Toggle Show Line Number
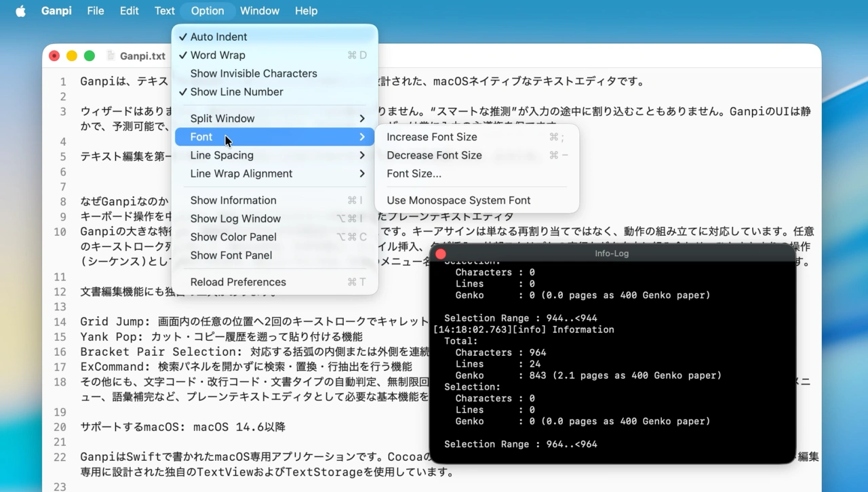The height and width of the screenshot is (492, 868). pyautogui.click(x=275, y=92)
